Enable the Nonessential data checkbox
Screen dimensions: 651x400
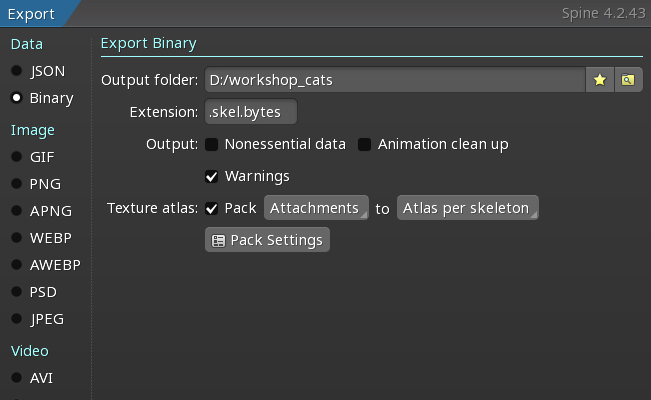(x=212, y=144)
